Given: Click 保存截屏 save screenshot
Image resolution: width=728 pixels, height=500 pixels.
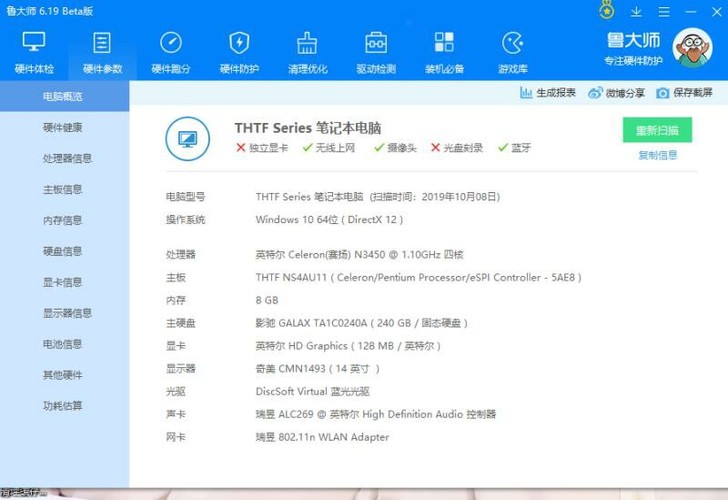Looking at the screenshot, I should [684, 93].
